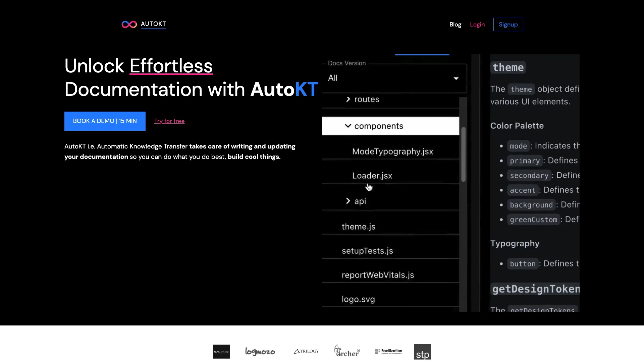Click the logmozo logo
The height and width of the screenshot is (362, 644).
coord(260,352)
